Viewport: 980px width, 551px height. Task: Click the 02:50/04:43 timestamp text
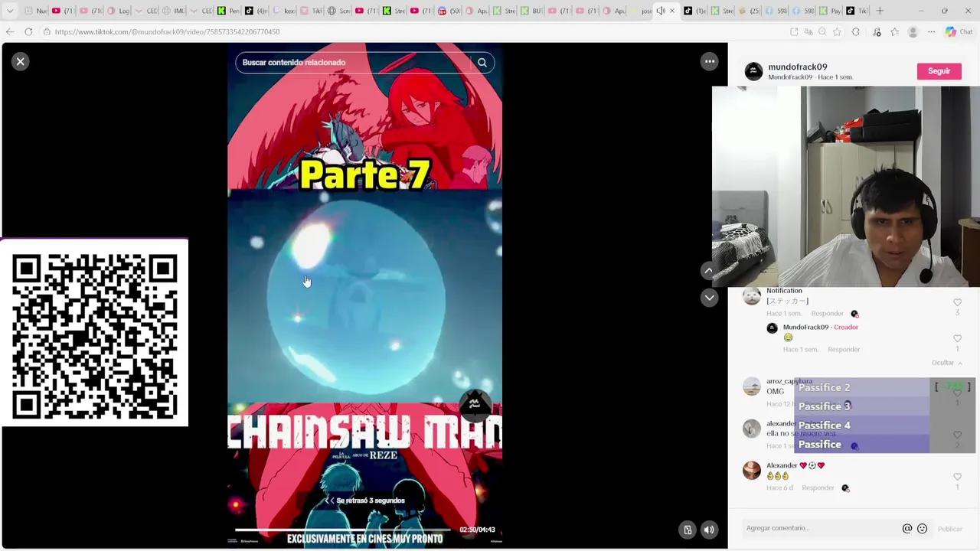point(477,530)
